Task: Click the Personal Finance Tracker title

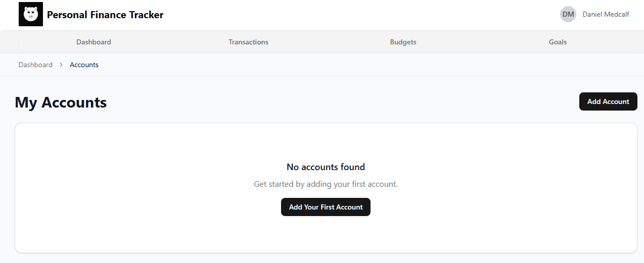Action: pyautogui.click(x=105, y=15)
